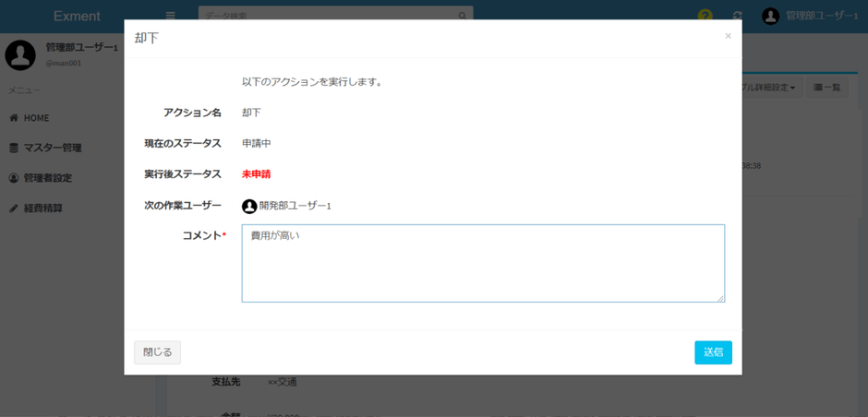Click the 閉じる close button
868x417 pixels.
pos(157,352)
